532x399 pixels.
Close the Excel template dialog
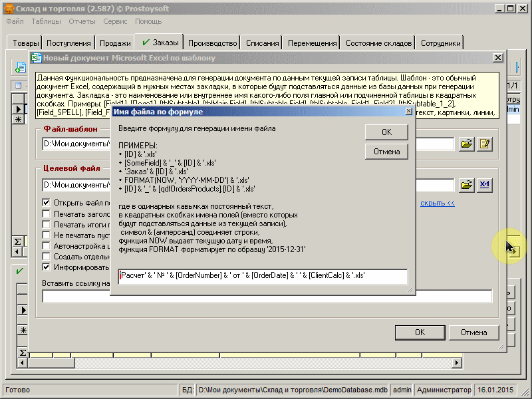point(497,58)
